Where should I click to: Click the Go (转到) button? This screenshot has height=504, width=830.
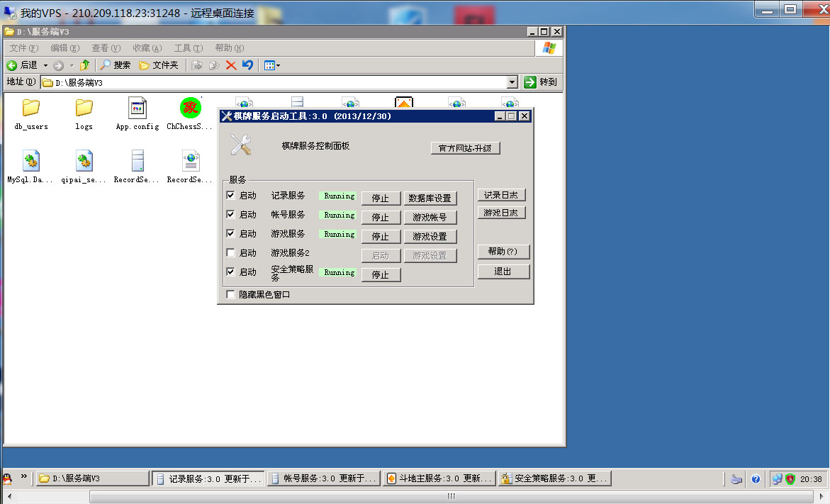540,82
